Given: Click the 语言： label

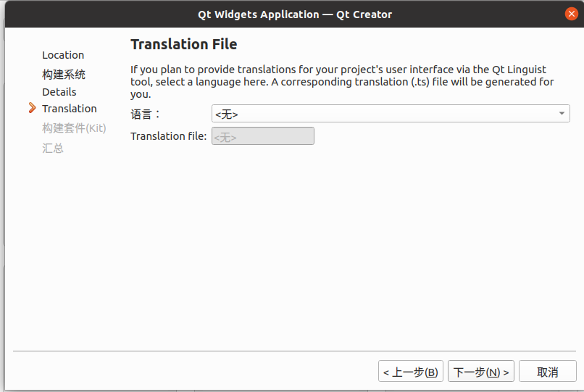Looking at the screenshot, I should [x=145, y=114].
